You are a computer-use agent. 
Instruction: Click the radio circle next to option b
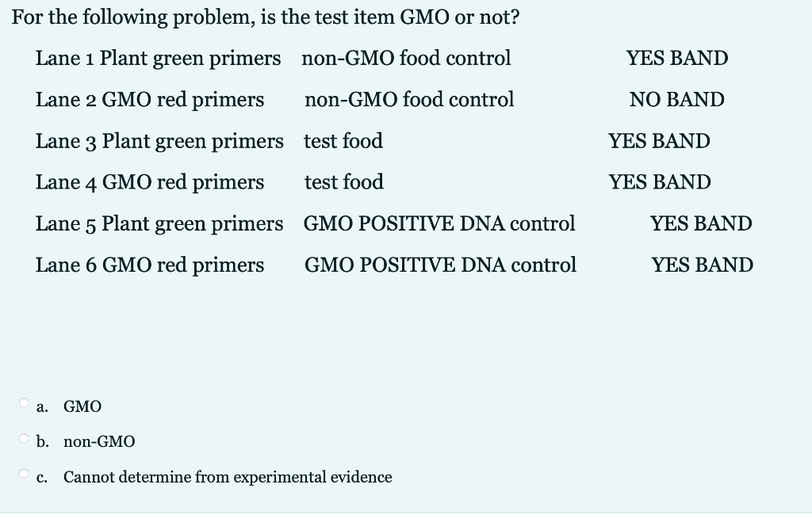23,438
